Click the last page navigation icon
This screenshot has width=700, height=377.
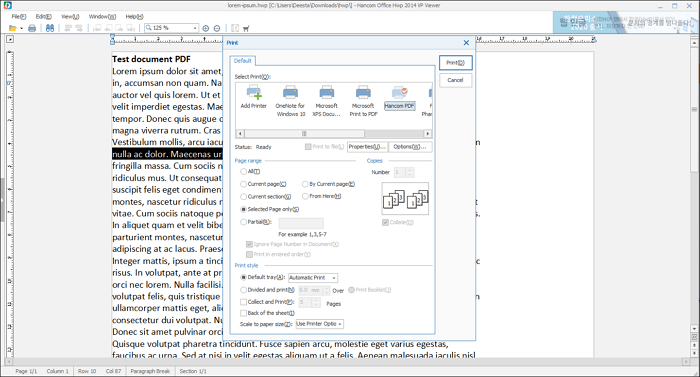click(x=131, y=28)
